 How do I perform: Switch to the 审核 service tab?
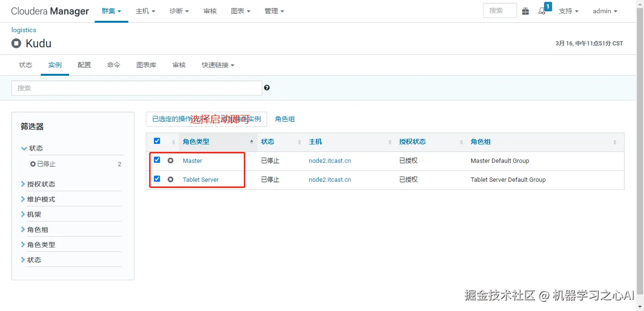click(179, 65)
